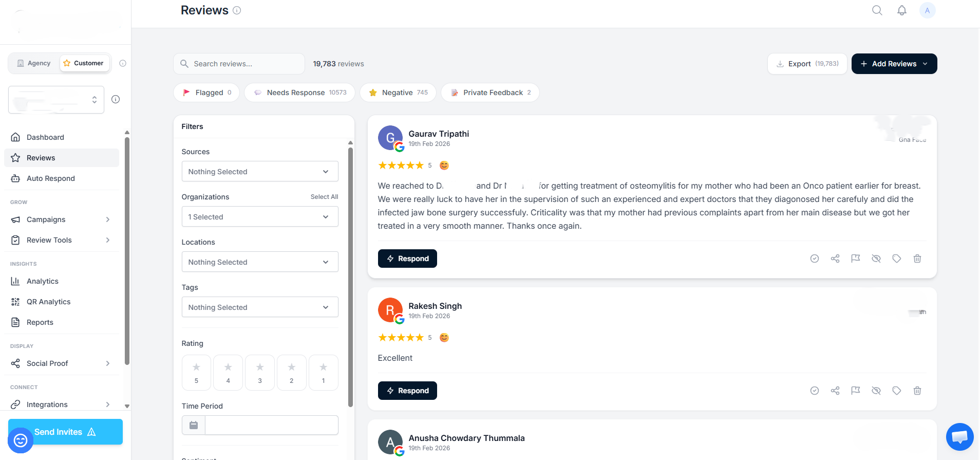The width and height of the screenshot is (980, 460).
Task: Respond to Rakesh Singh's review
Action: pyautogui.click(x=407, y=391)
